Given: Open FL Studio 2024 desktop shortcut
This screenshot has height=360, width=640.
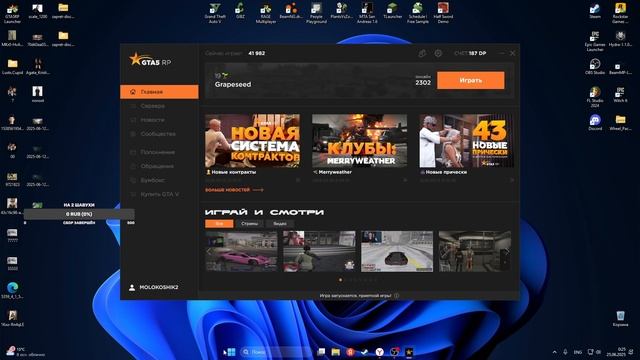Looking at the screenshot, I should (x=595, y=96).
